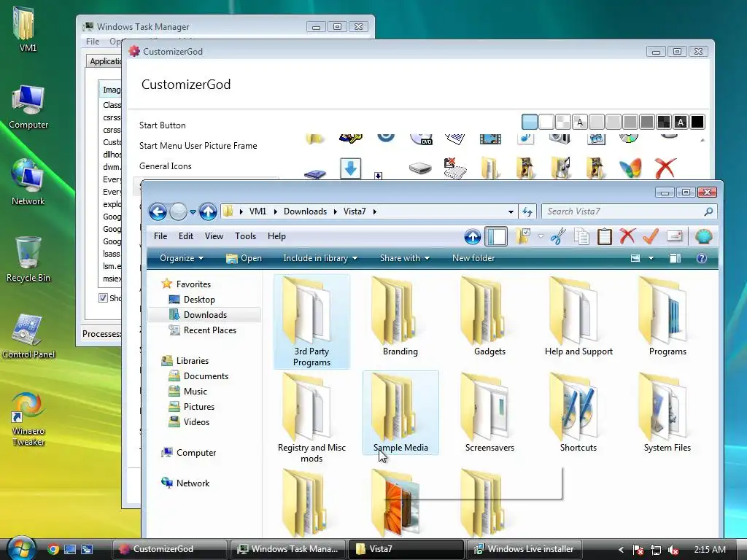The width and height of the screenshot is (747, 560).
Task: Open the Edit menu
Action: [x=186, y=236]
